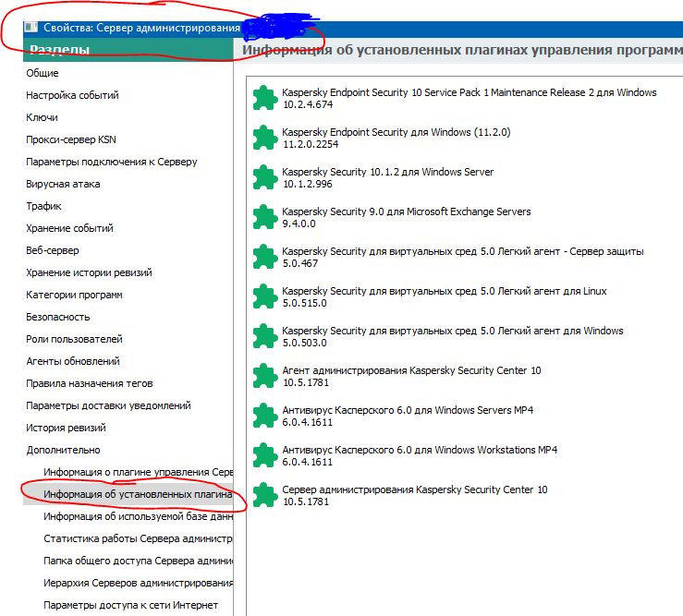Image resolution: width=683 pixels, height=616 pixels.
Task: Open the Трафик section
Action: click(x=43, y=206)
